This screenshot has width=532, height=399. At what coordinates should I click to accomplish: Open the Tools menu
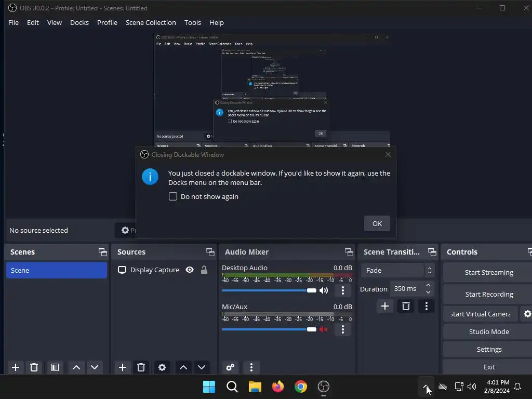point(192,22)
